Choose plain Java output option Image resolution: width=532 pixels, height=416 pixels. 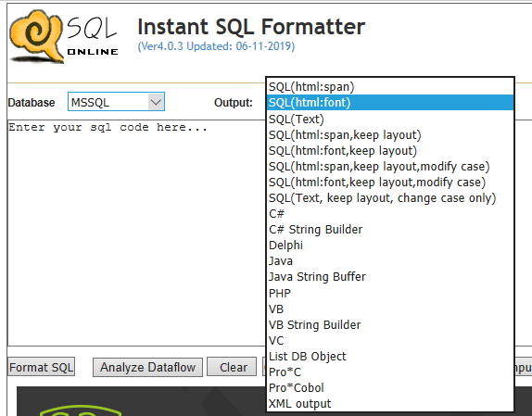pyautogui.click(x=390, y=261)
